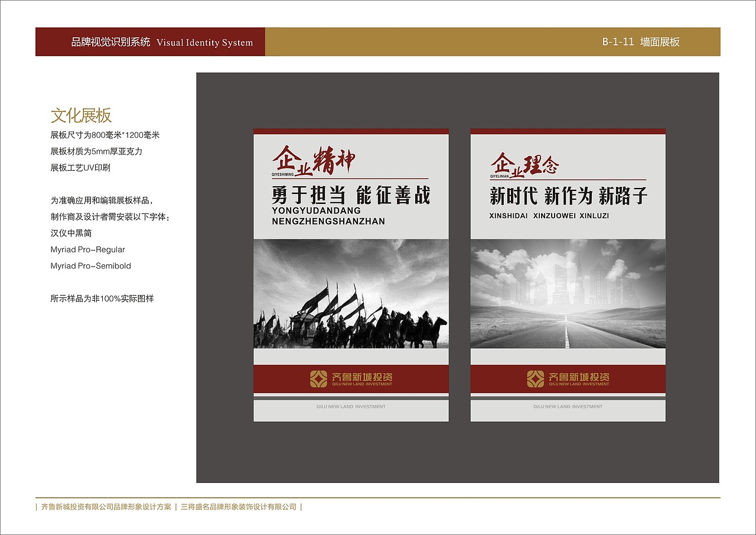756x535 pixels.
Task: Click the 品牌视觉识别系统 header title
Action: pyautogui.click(x=110, y=42)
